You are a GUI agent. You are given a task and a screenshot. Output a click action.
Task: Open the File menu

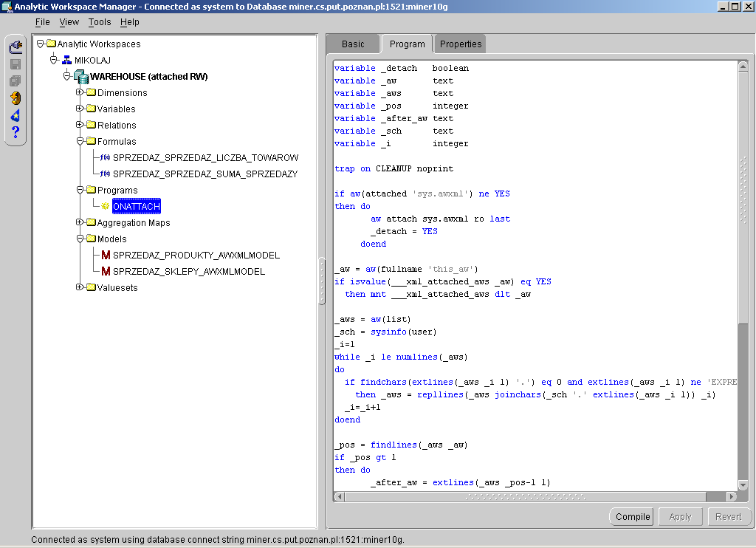pyautogui.click(x=42, y=22)
